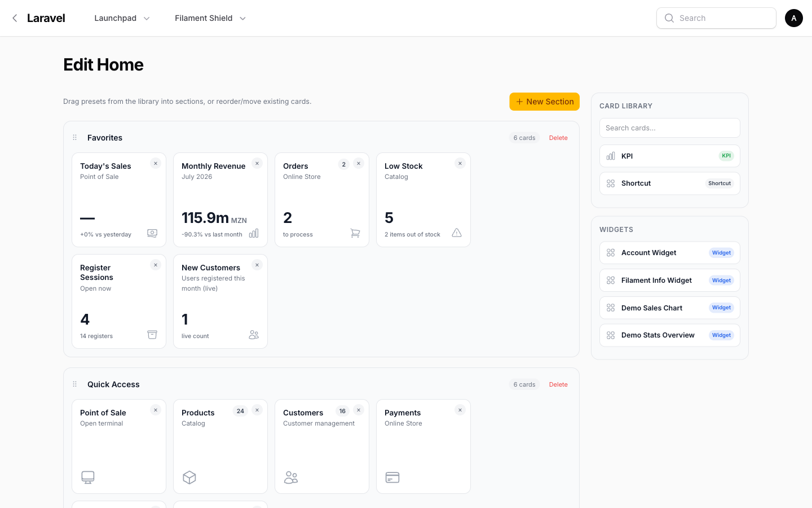Remove the Payments card
This screenshot has height=508, width=812.
click(x=460, y=410)
